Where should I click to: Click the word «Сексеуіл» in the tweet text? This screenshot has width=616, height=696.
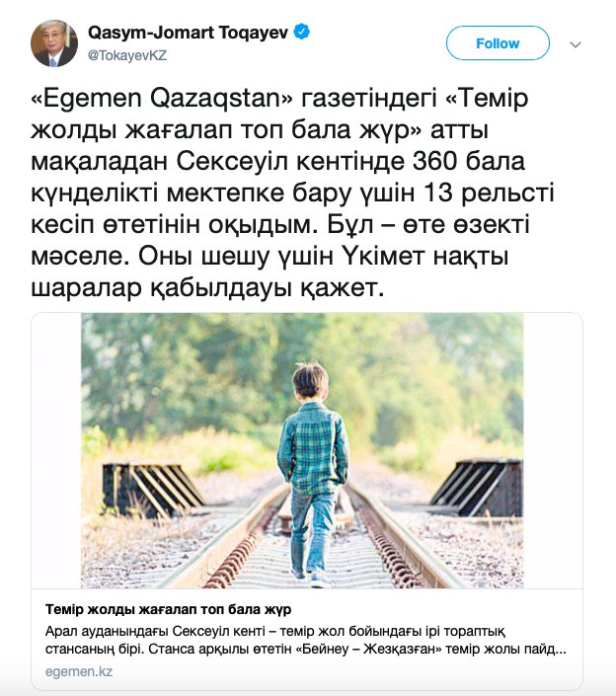pyautogui.click(x=234, y=164)
